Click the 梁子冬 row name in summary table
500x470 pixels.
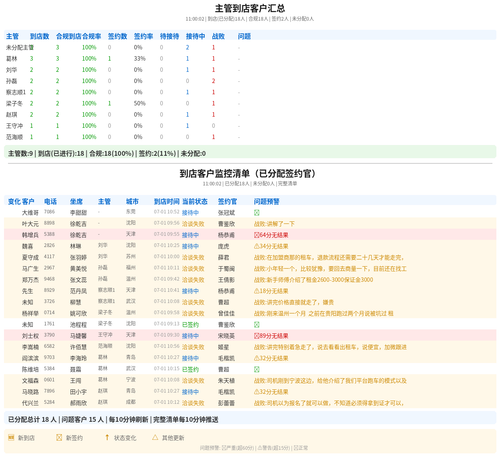(x=14, y=103)
